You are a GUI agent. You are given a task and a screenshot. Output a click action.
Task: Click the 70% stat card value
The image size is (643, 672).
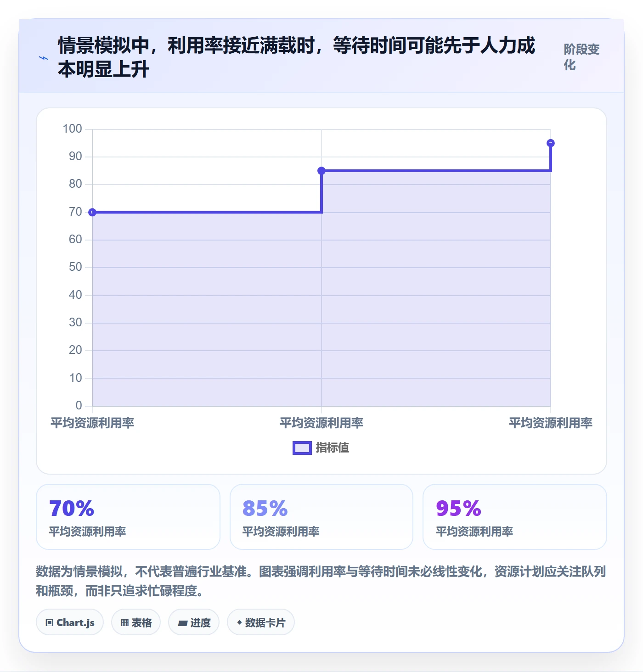(72, 509)
